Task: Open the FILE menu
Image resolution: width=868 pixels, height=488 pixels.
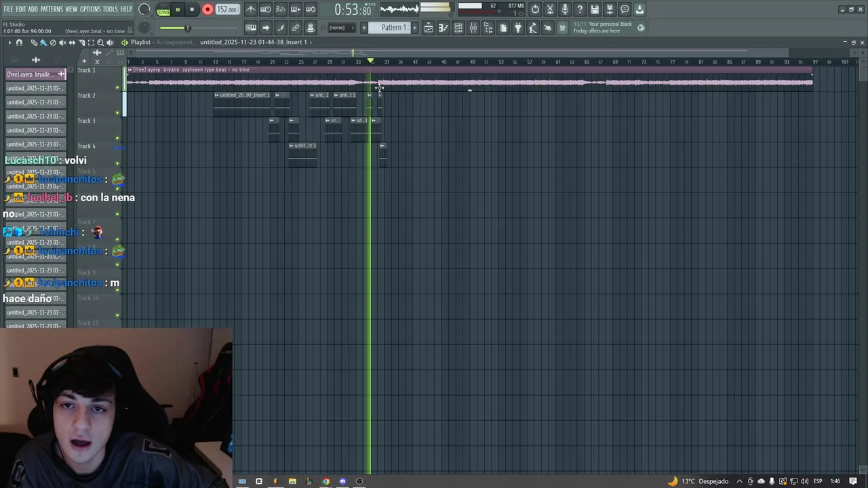Action: pos(8,9)
